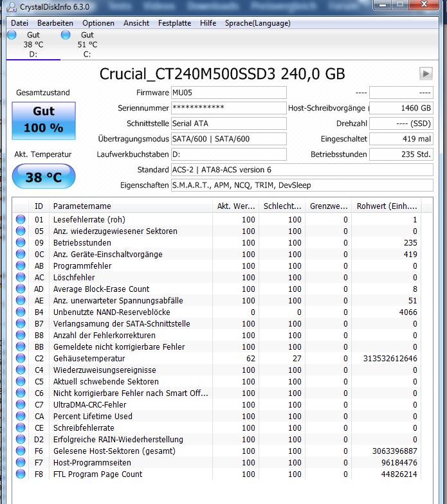Click the 38 °C temperature button
This screenshot has height=504, width=447.
(x=44, y=176)
